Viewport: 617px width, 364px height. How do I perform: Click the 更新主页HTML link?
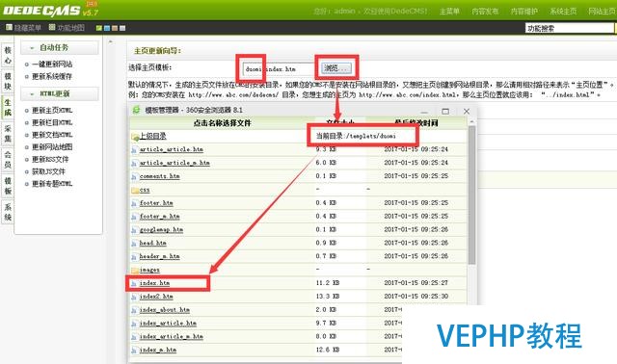pos(52,111)
